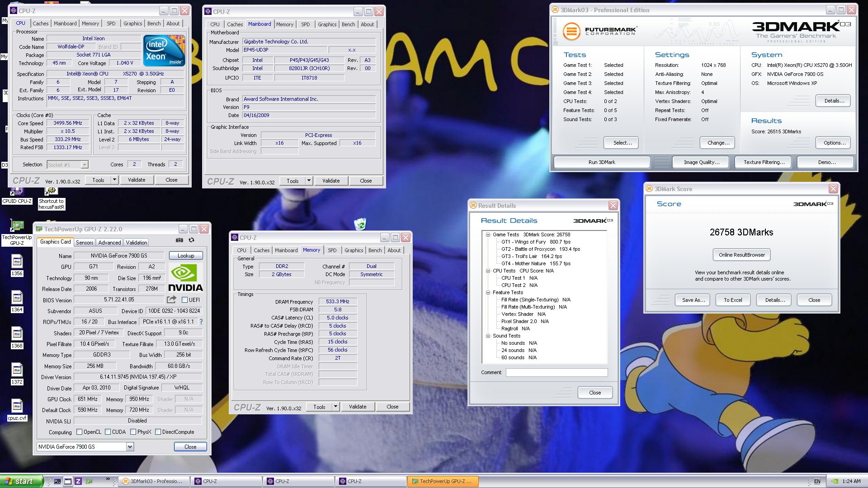Image resolution: width=868 pixels, height=488 pixels.
Task: Click the Demo... button in 3DMark03
Action: pyautogui.click(x=826, y=162)
